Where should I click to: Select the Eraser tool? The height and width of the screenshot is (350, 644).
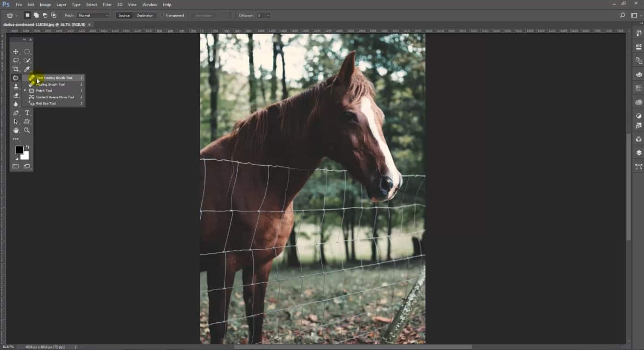pos(16,95)
